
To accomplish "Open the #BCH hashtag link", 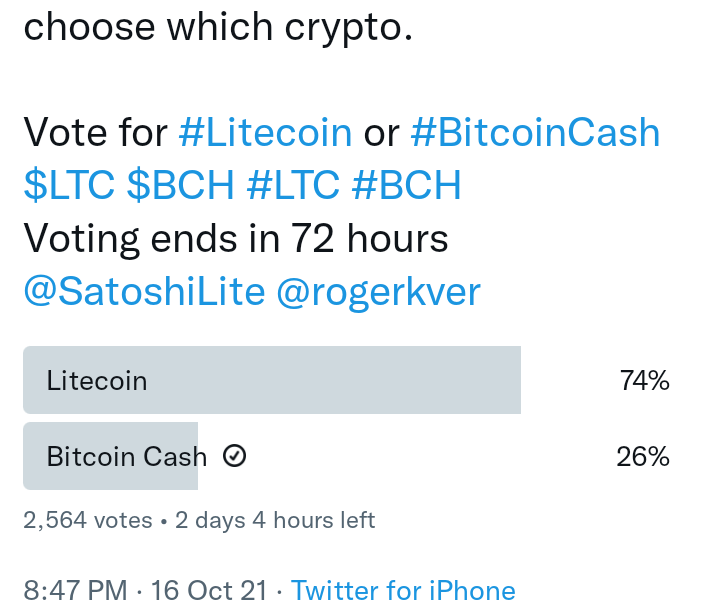I will pyautogui.click(x=407, y=185).
